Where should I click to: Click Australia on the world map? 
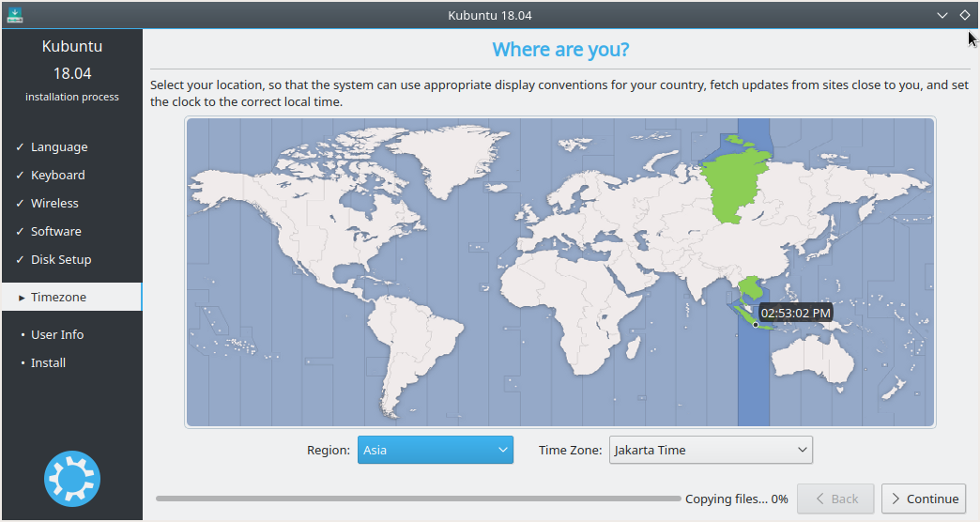point(813,360)
